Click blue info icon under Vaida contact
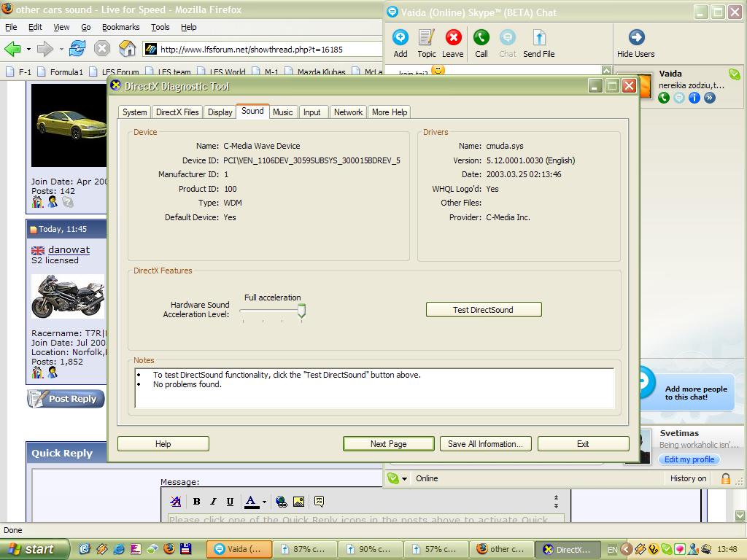The height and width of the screenshot is (560, 747). click(694, 98)
